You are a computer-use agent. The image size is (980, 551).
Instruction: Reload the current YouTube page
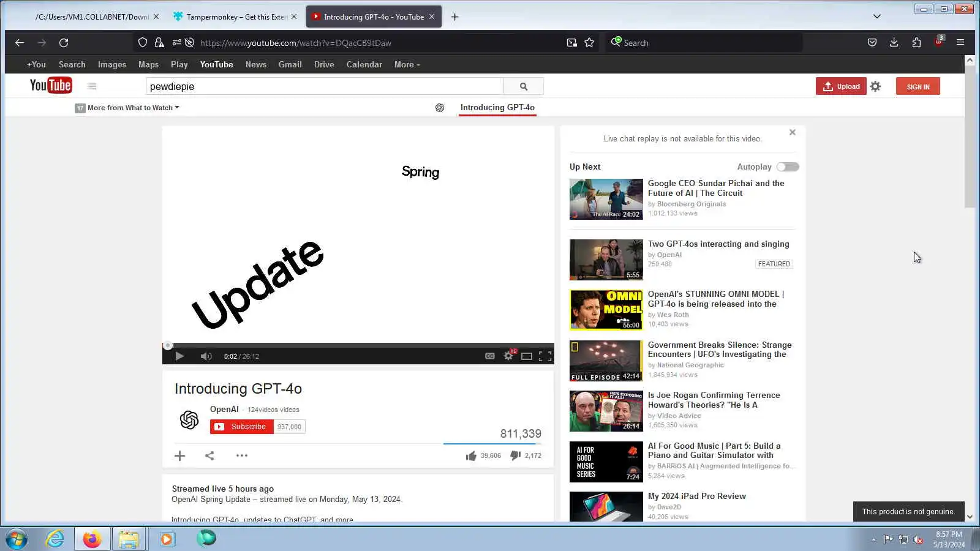(64, 43)
